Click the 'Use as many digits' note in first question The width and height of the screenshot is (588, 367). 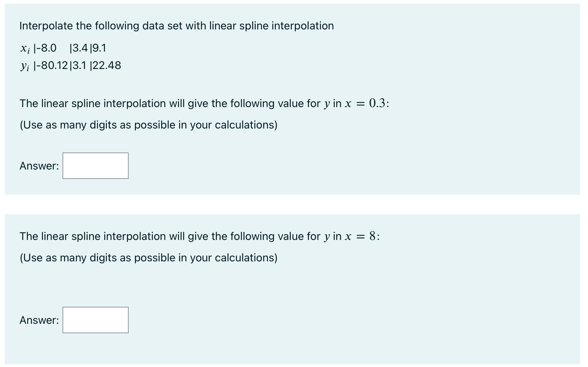tap(149, 125)
